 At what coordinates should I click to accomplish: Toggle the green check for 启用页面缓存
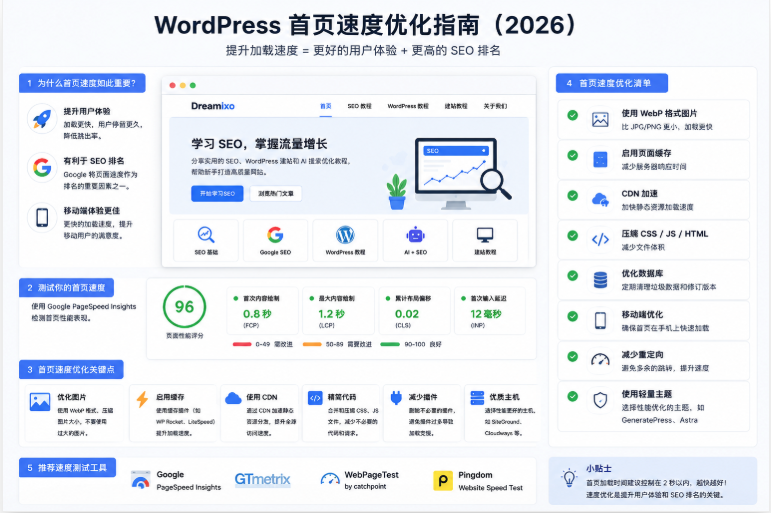pyautogui.click(x=572, y=155)
